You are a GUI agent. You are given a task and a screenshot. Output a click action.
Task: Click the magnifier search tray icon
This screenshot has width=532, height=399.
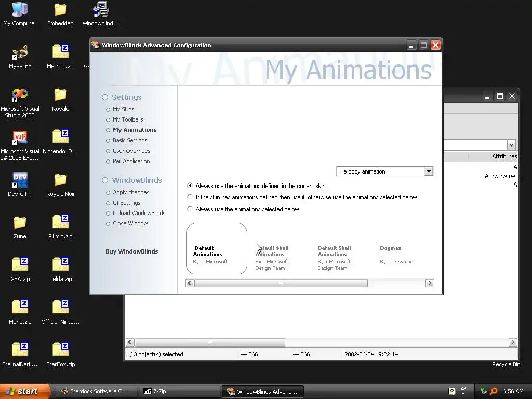pyautogui.click(x=494, y=391)
